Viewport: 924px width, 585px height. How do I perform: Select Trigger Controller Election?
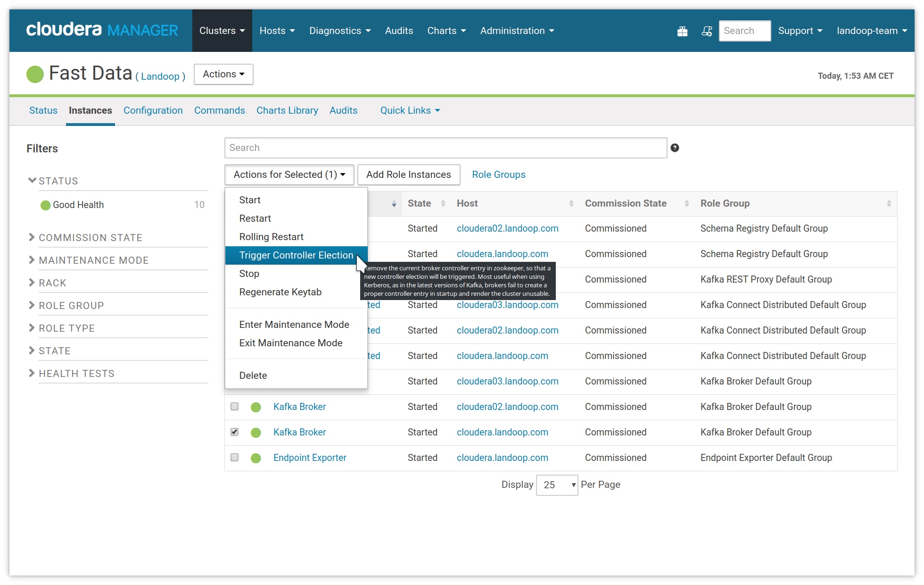point(296,255)
